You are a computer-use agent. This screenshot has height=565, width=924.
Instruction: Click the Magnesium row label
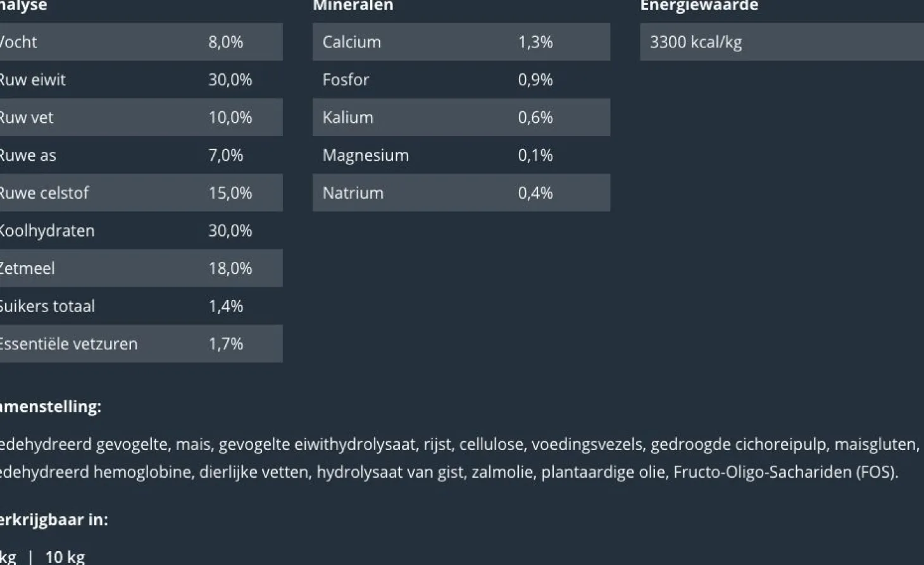[x=365, y=155]
